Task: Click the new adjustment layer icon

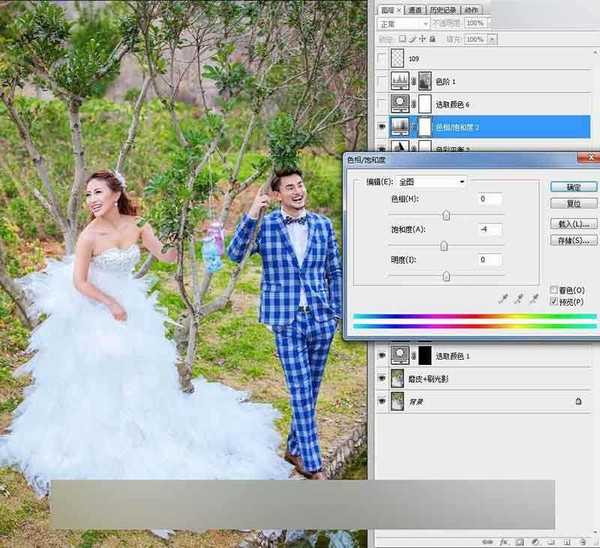Action: tap(535, 542)
